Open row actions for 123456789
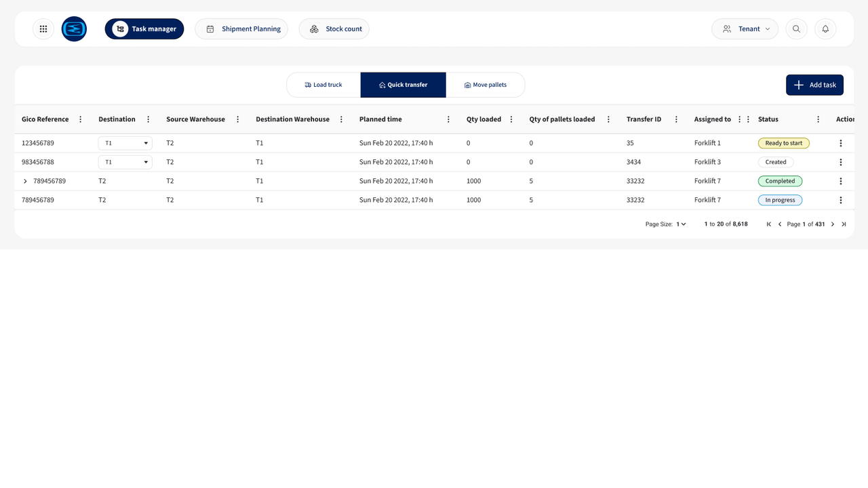Viewport: 868px width, 488px height. (x=841, y=143)
